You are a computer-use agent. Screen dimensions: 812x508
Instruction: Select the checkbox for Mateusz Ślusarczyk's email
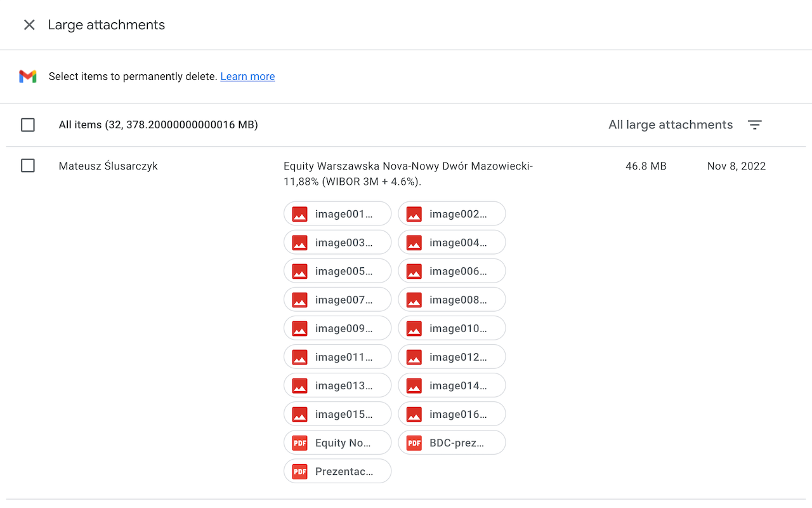(28, 165)
